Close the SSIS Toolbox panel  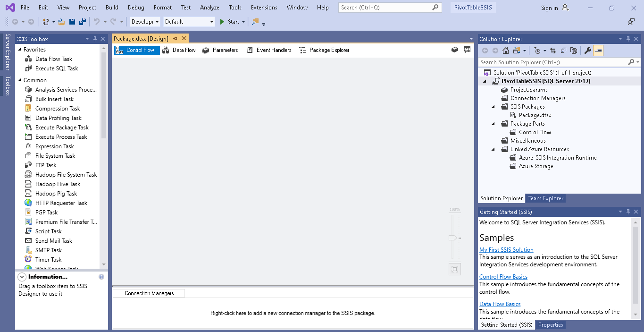tap(103, 39)
